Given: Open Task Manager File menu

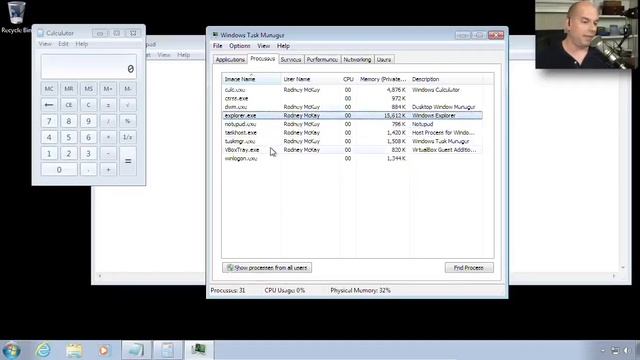Looking at the screenshot, I should [x=218, y=46].
